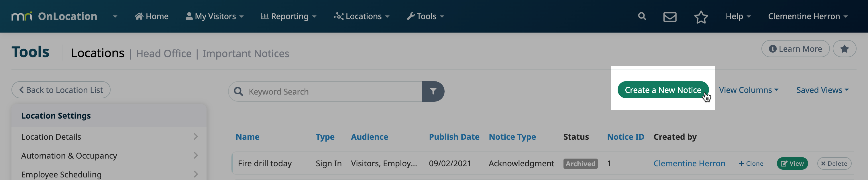Image resolution: width=868 pixels, height=180 pixels.
Task: Click the filter funnel button
Action: coord(433,91)
